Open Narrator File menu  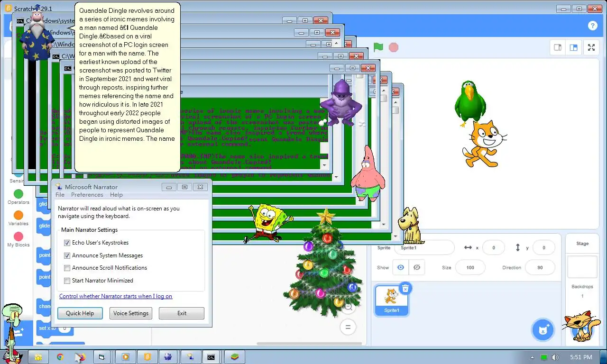coord(60,195)
